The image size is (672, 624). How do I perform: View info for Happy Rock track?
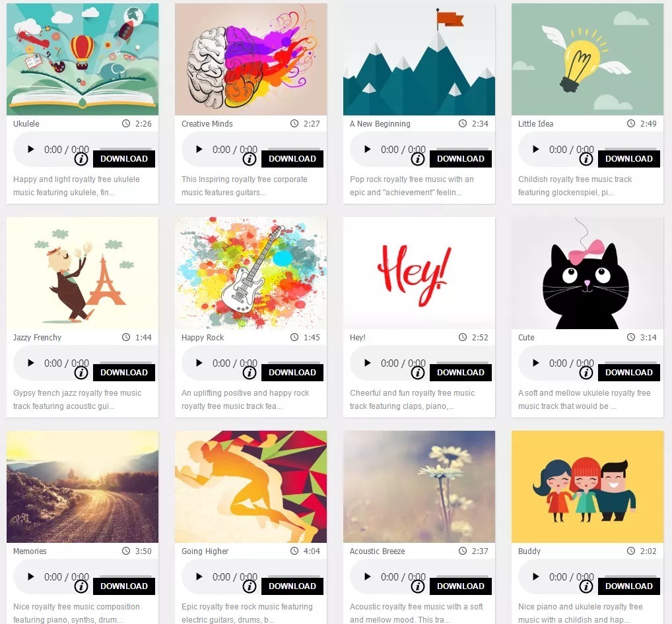[250, 373]
